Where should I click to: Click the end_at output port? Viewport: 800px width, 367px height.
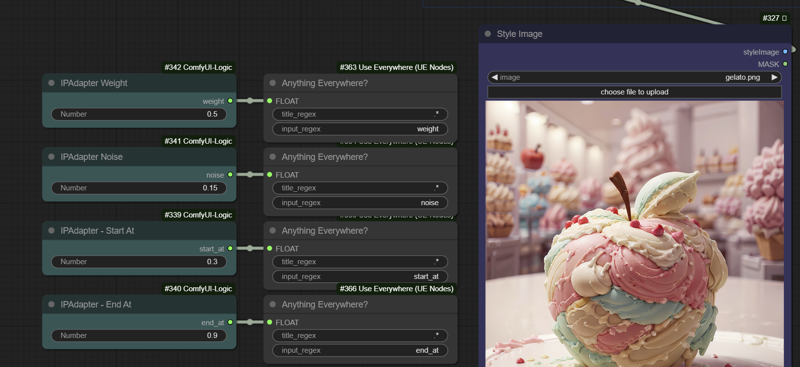(230, 322)
